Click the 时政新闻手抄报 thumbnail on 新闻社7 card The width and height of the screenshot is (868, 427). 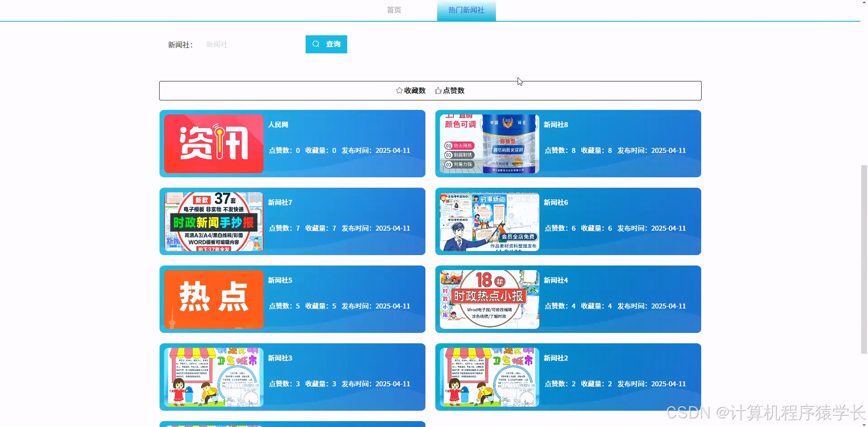(213, 221)
